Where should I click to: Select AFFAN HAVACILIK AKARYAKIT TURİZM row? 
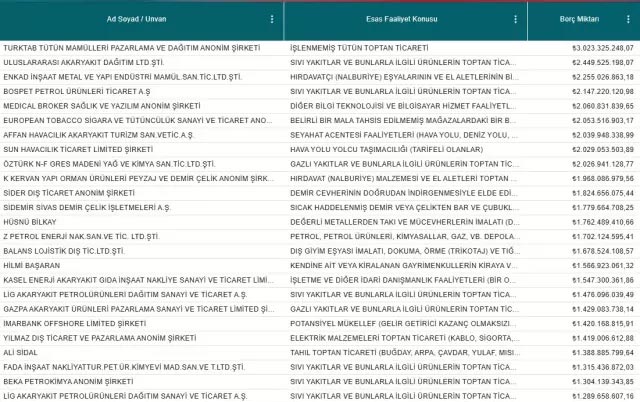click(x=320, y=135)
